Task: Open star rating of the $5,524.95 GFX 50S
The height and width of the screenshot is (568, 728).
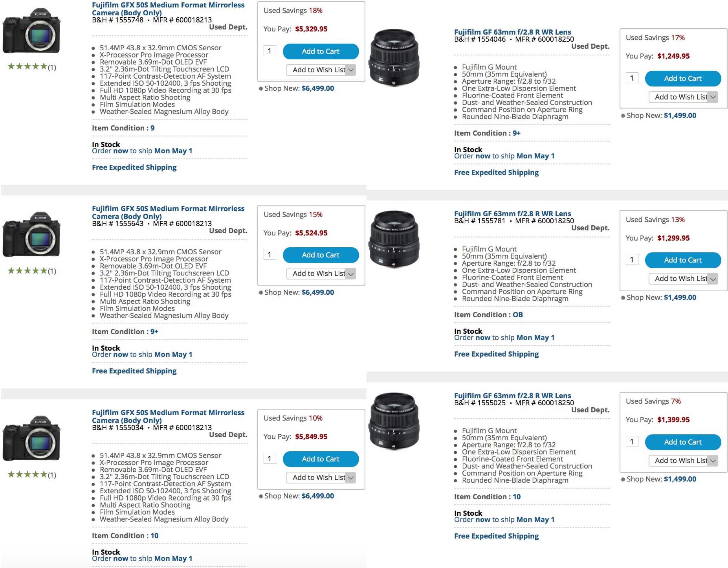Action: tap(32, 271)
